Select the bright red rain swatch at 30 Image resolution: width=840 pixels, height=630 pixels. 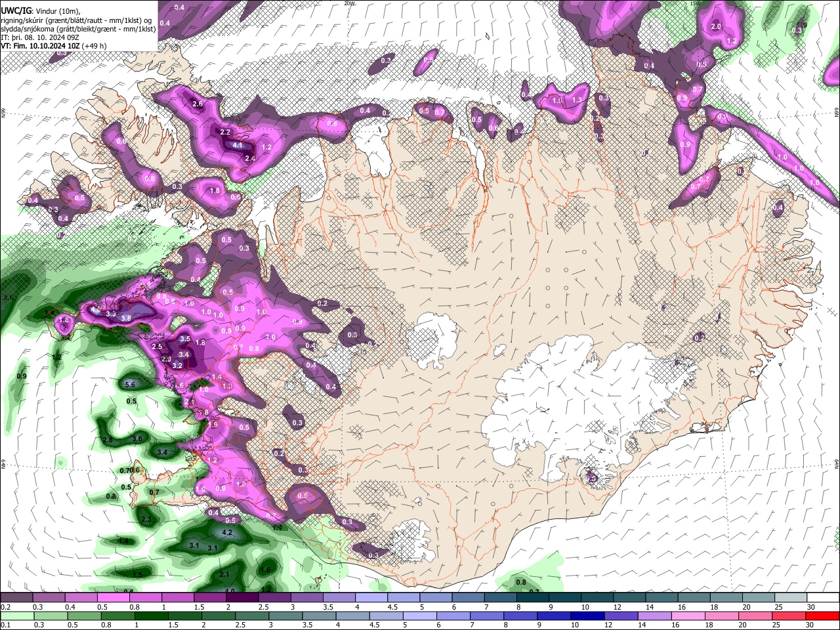pyautogui.click(x=823, y=616)
